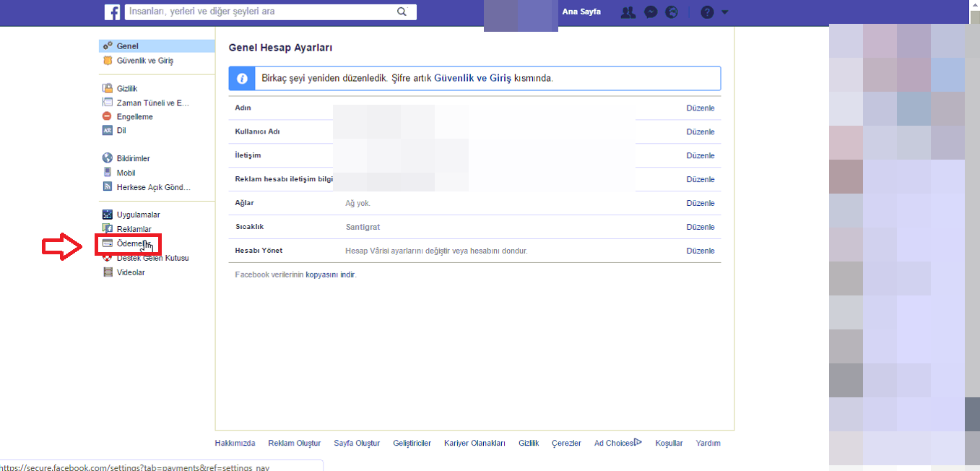Viewport: 980px width, 471px height.
Task: Click the RSS icon beside Herkese Açık Gönd...
Action: (x=108, y=187)
